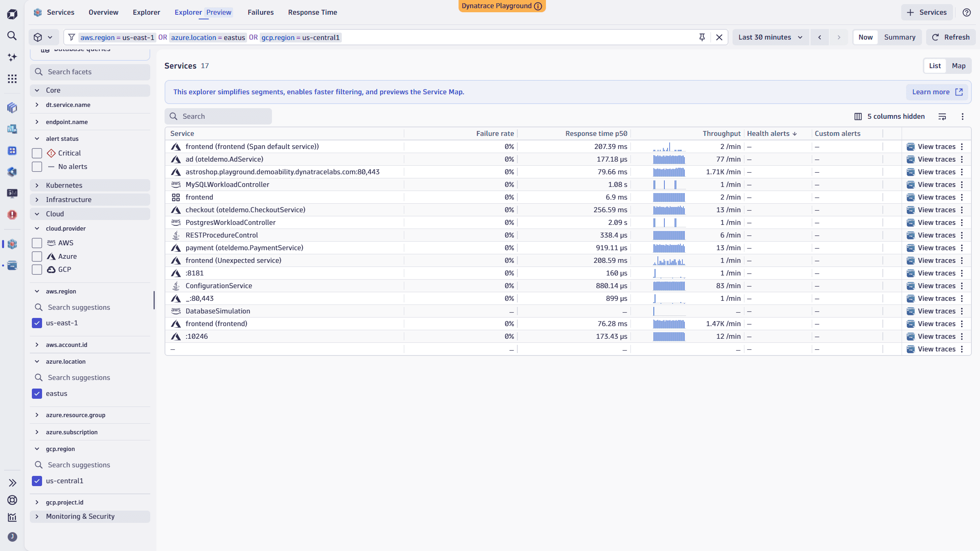Open the Last 30 minutes timeframe dropdown
This screenshot has height=551, width=980.
click(770, 37)
